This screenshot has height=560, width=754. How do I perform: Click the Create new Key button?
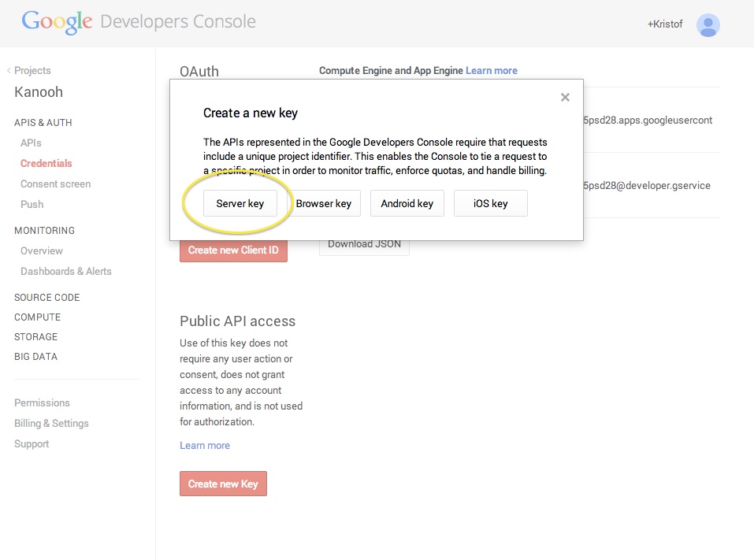pyautogui.click(x=223, y=484)
